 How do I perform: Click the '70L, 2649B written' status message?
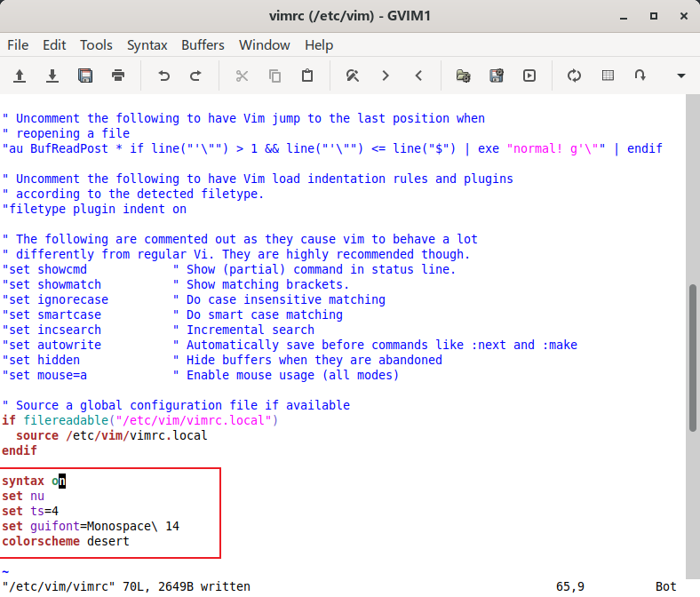187,586
